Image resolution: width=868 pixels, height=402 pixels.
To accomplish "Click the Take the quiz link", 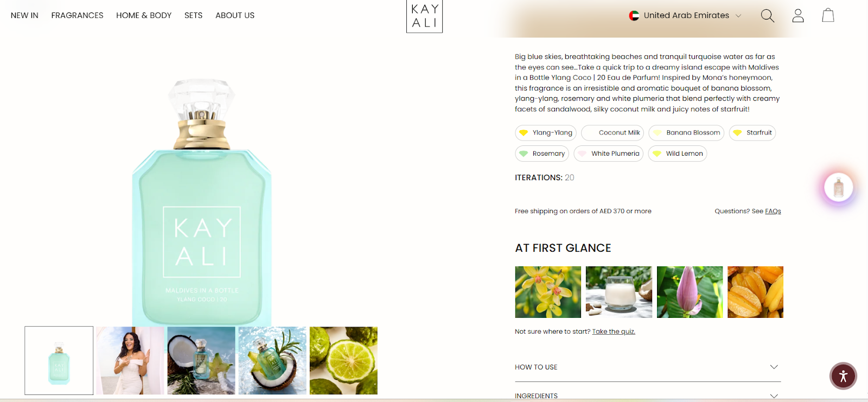I will point(614,331).
